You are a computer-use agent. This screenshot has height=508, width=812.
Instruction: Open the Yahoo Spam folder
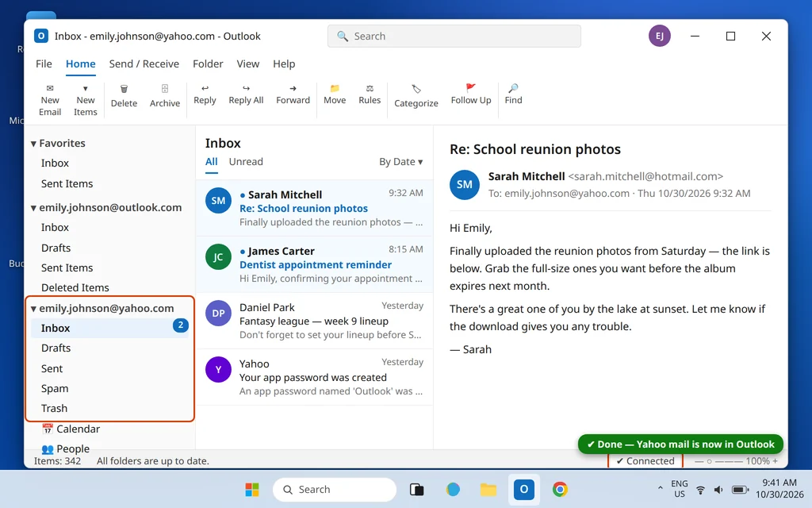[x=55, y=388]
